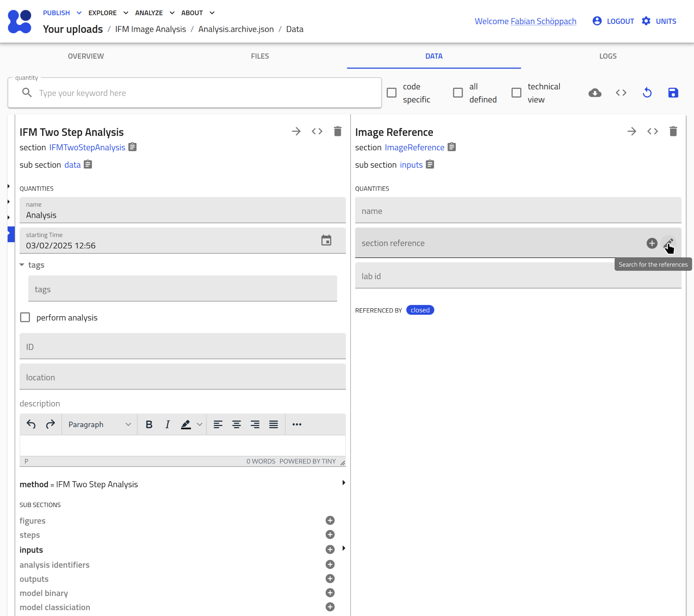Click pencil icon to search section references
This screenshot has height=616, width=694.
click(668, 243)
